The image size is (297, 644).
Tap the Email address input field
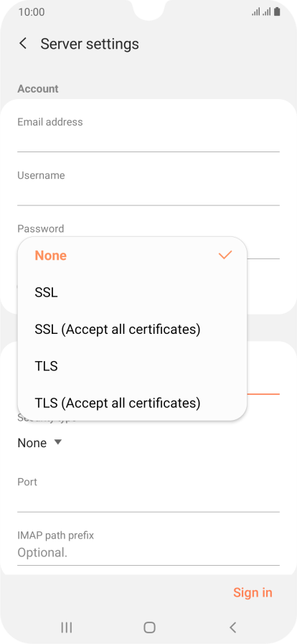tap(148, 134)
